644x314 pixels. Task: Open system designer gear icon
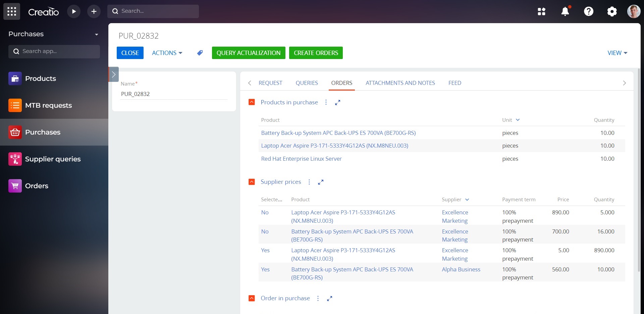click(612, 11)
